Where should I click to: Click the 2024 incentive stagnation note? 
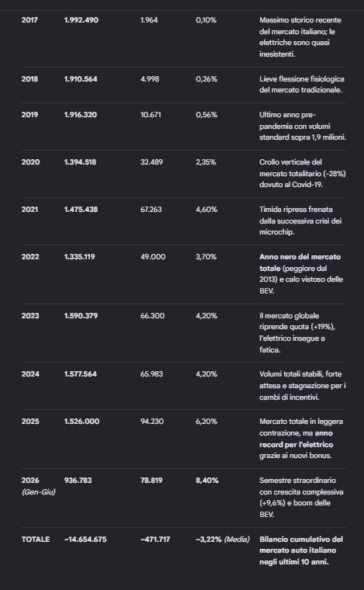pos(303,386)
